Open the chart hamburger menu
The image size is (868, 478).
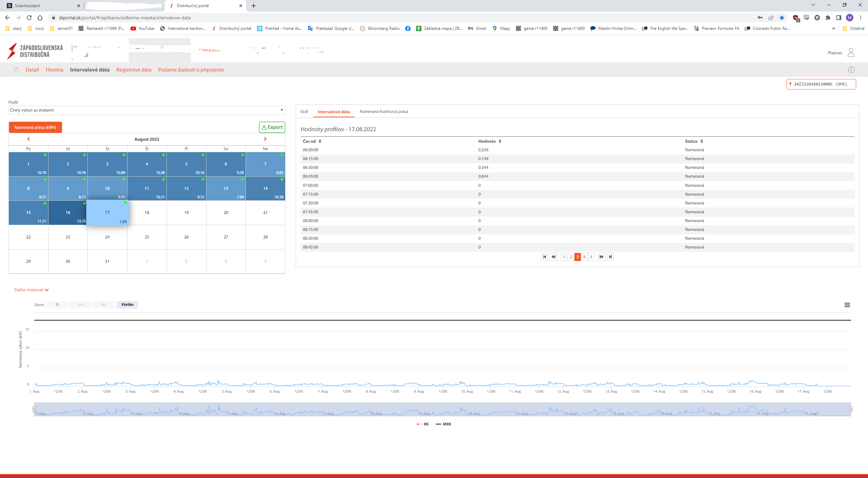coord(847,305)
